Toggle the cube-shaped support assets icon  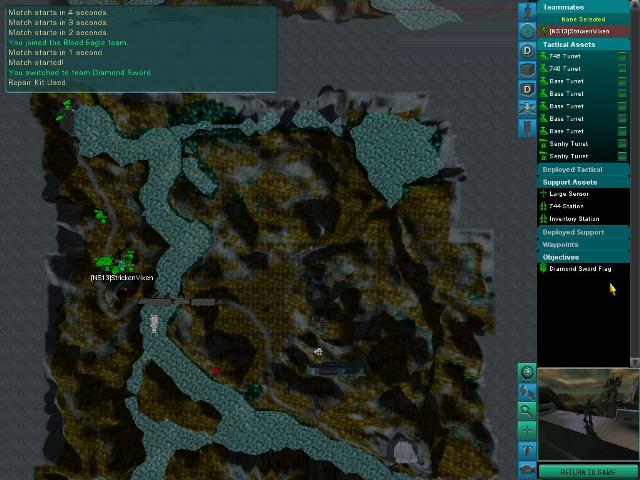coord(527,70)
